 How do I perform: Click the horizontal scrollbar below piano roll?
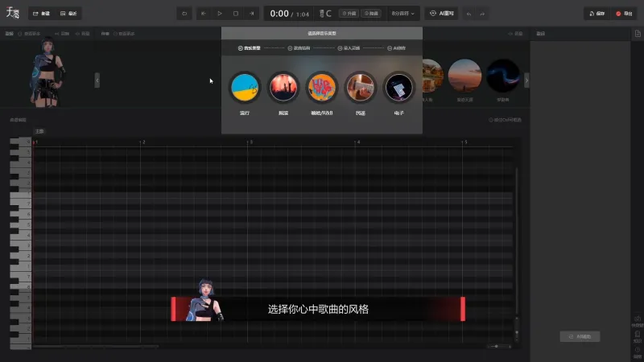pos(95,347)
